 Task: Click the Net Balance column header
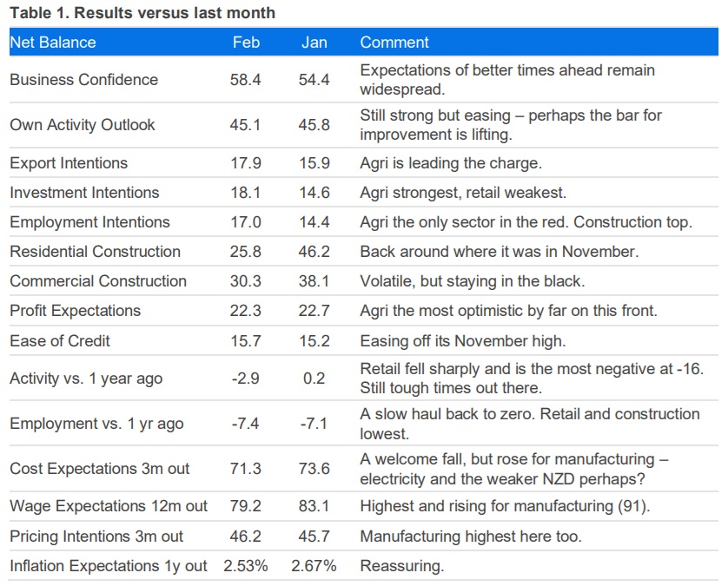tap(53, 43)
